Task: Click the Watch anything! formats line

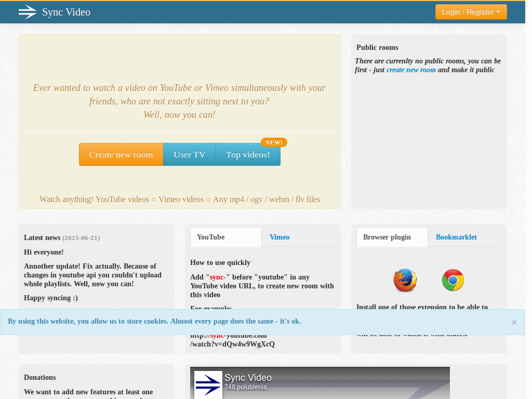Action: 180,199
